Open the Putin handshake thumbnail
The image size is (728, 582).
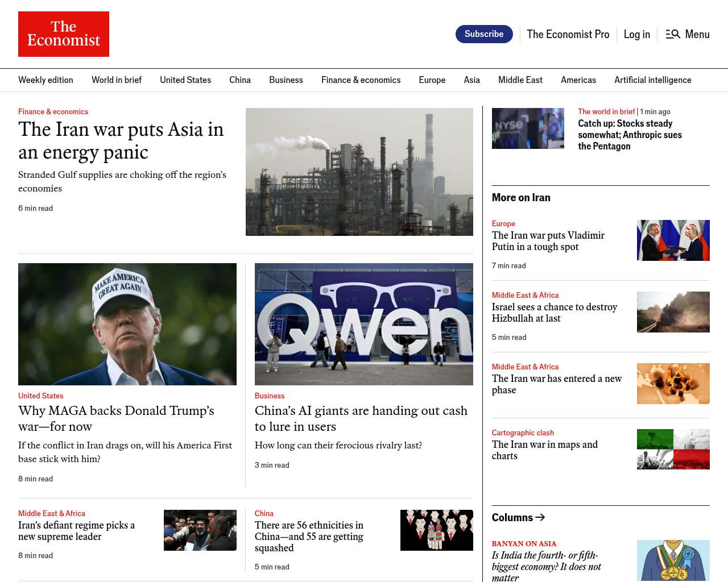[673, 240]
